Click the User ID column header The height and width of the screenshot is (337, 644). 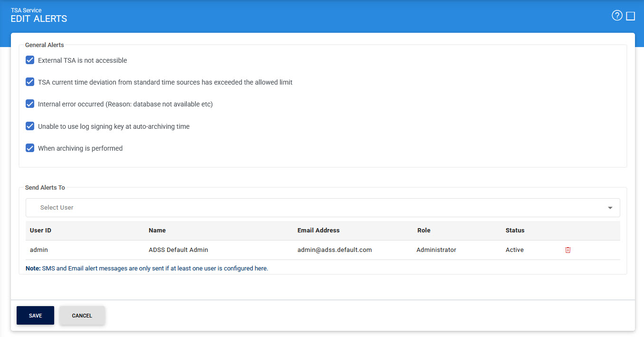pyautogui.click(x=40, y=231)
